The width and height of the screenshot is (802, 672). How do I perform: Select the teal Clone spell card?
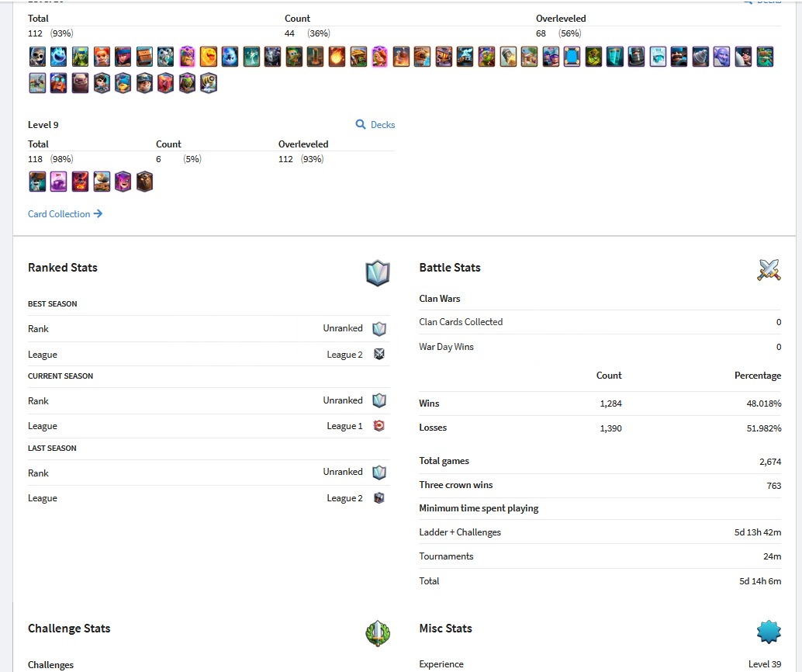(x=615, y=57)
